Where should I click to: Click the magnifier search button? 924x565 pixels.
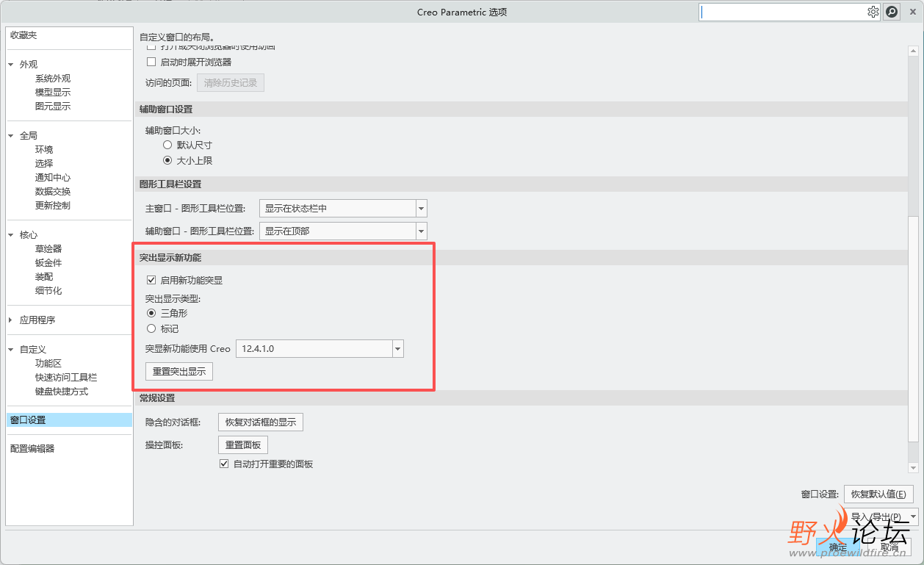click(892, 12)
